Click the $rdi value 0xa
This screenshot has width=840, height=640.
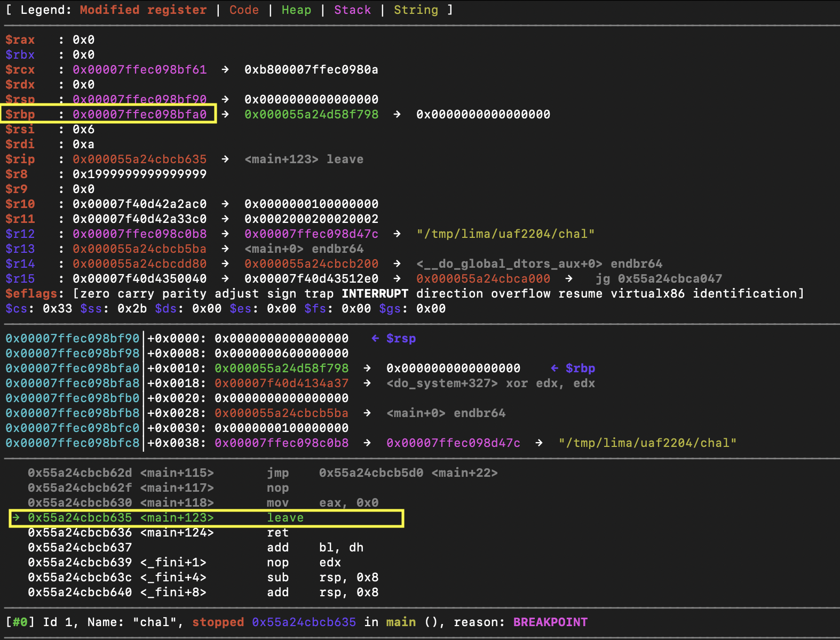point(84,145)
